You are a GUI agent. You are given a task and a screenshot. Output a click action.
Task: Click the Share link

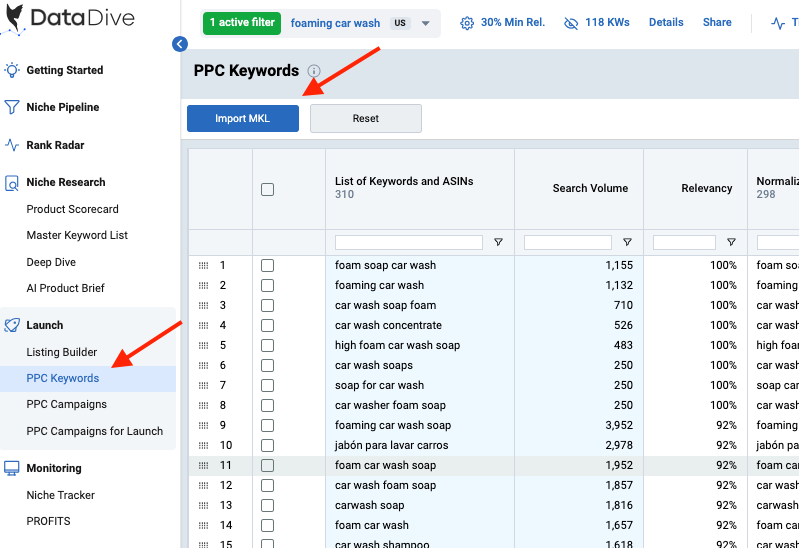coord(717,22)
